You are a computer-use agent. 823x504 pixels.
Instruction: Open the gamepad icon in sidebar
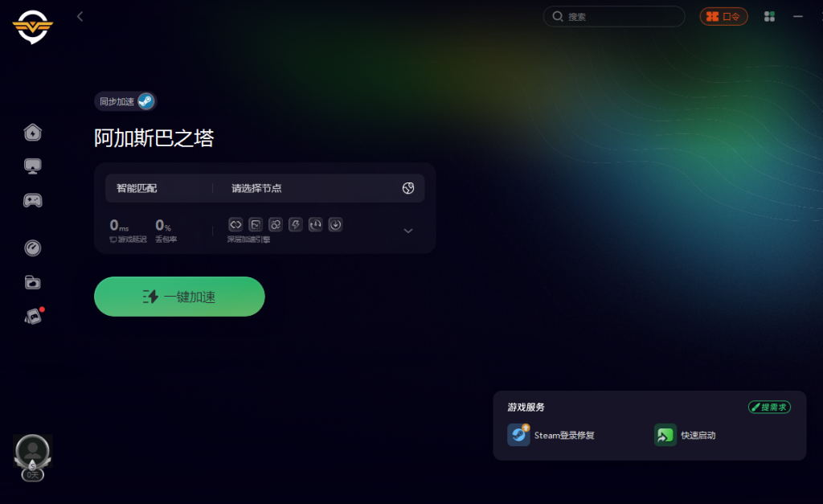pyautogui.click(x=32, y=200)
